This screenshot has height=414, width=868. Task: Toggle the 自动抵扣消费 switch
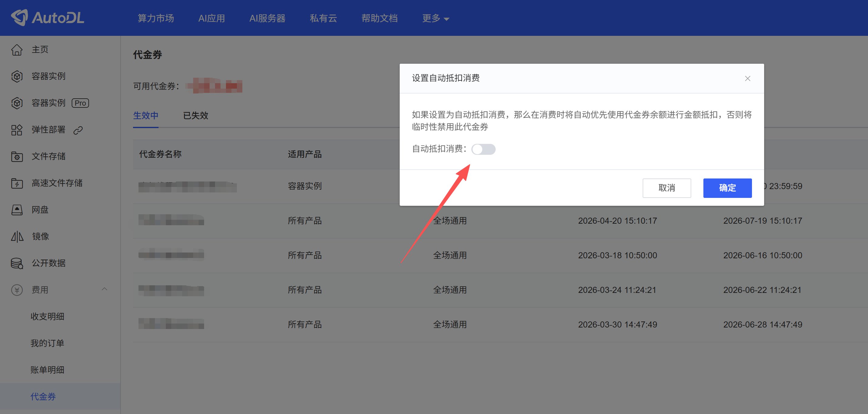coord(483,149)
